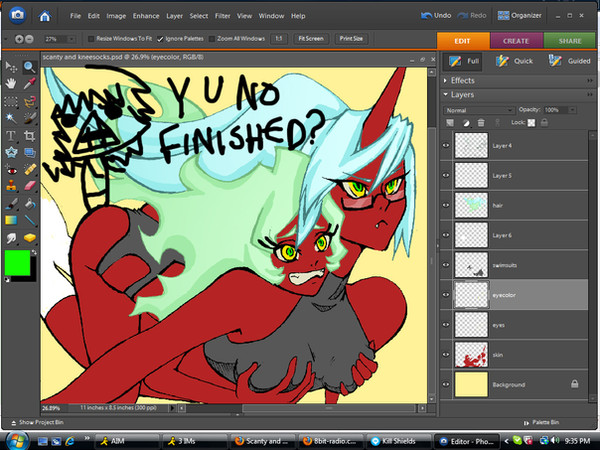The image size is (600, 450).
Task: Select the Eyedropper tool
Action: [x=29, y=83]
